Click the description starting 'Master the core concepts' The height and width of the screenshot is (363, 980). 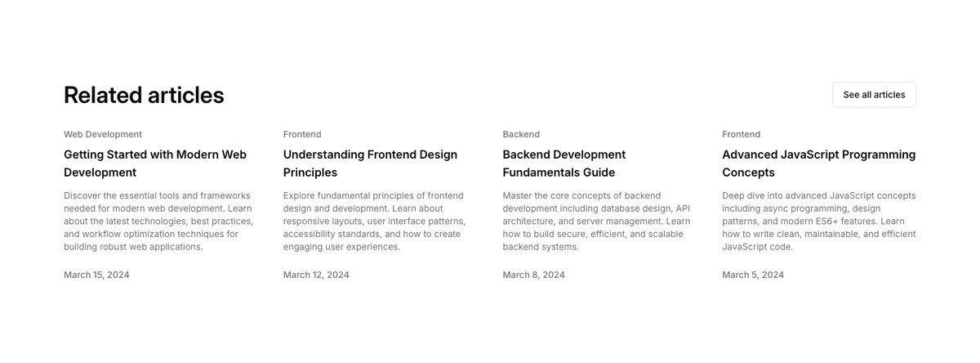pyautogui.click(x=597, y=222)
